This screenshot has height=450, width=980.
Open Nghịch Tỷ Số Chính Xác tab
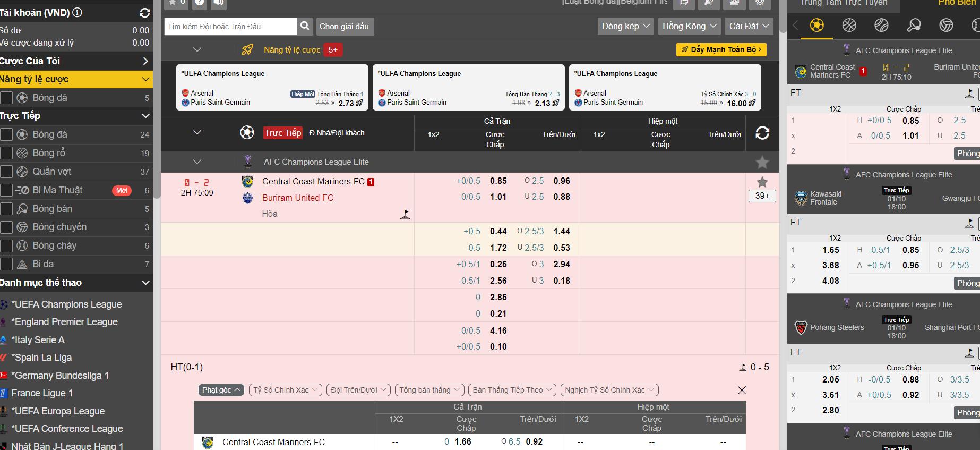(609, 390)
